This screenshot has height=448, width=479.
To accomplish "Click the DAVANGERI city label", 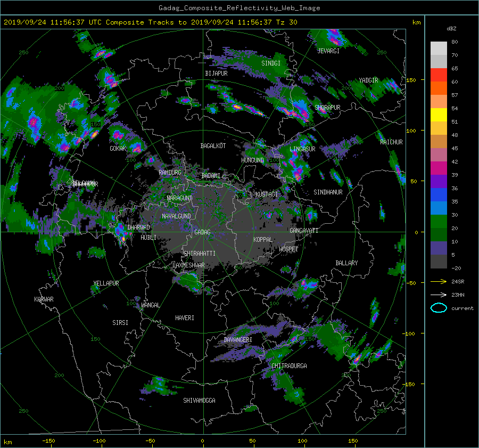I will (x=238, y=340).
